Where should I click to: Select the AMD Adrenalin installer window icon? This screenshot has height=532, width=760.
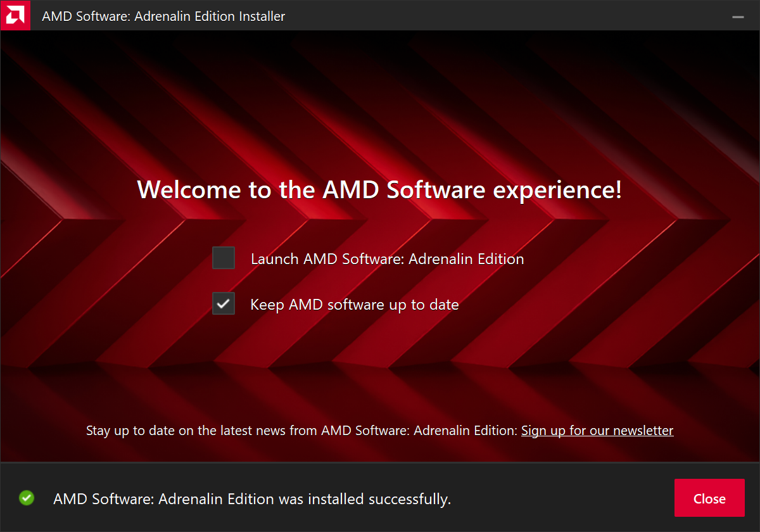pos(15,15)
